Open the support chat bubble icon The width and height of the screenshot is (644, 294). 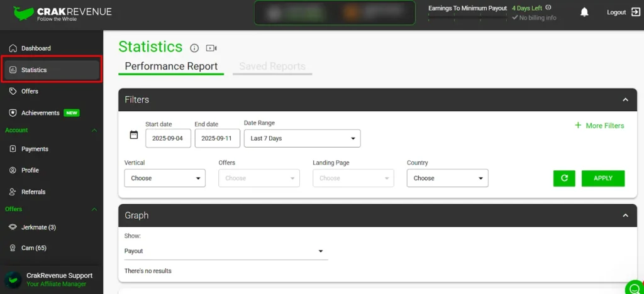point(634,288)
